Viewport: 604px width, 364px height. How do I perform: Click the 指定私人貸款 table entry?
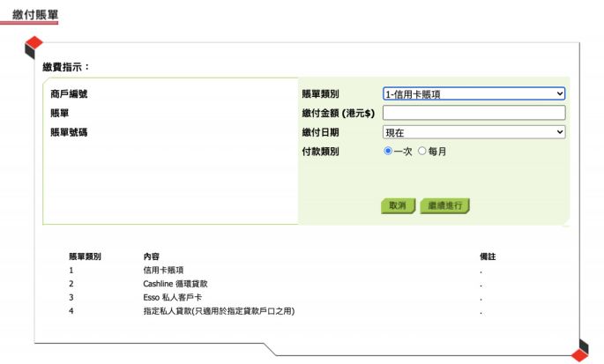(x=219, y=311)
